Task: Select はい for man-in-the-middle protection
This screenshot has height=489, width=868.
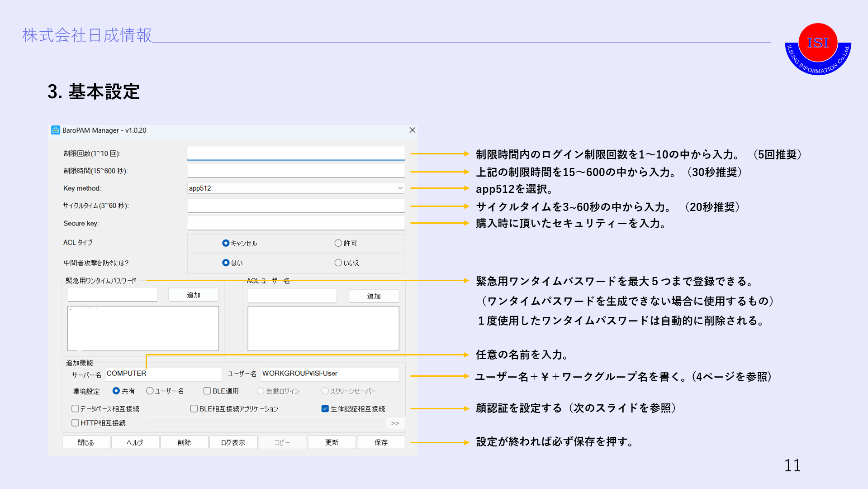Action: click(226, 263)
